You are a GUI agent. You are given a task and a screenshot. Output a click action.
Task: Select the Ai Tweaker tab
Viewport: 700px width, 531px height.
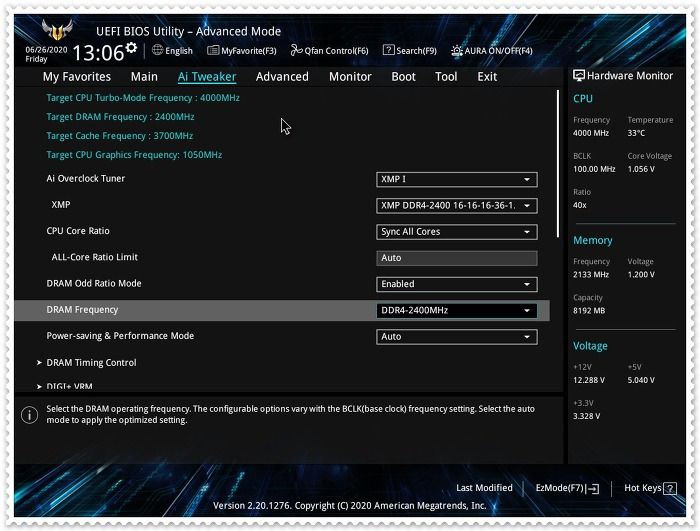click(x=207, y=77)
